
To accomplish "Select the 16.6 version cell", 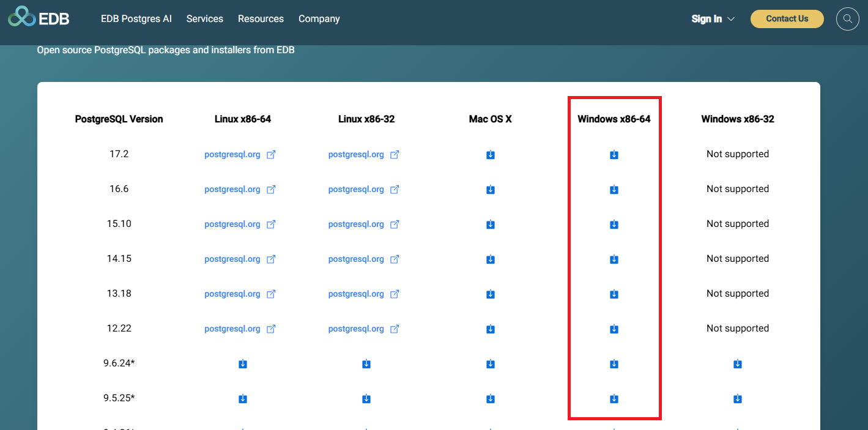I will point(119,189).
